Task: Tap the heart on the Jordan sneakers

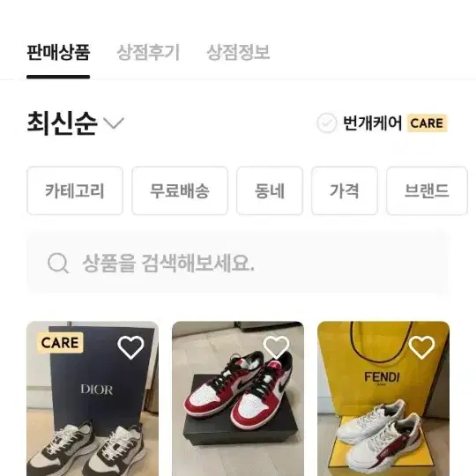Action: coord(276,347)
